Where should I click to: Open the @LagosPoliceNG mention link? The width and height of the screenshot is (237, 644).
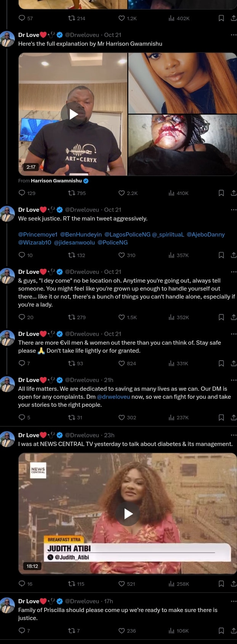click(x=127, y=235)
